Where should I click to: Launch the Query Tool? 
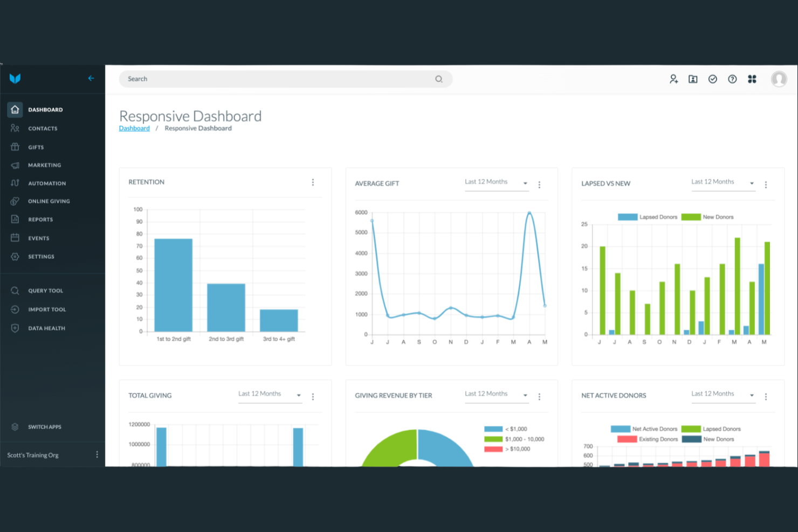(x=45, y=290)
